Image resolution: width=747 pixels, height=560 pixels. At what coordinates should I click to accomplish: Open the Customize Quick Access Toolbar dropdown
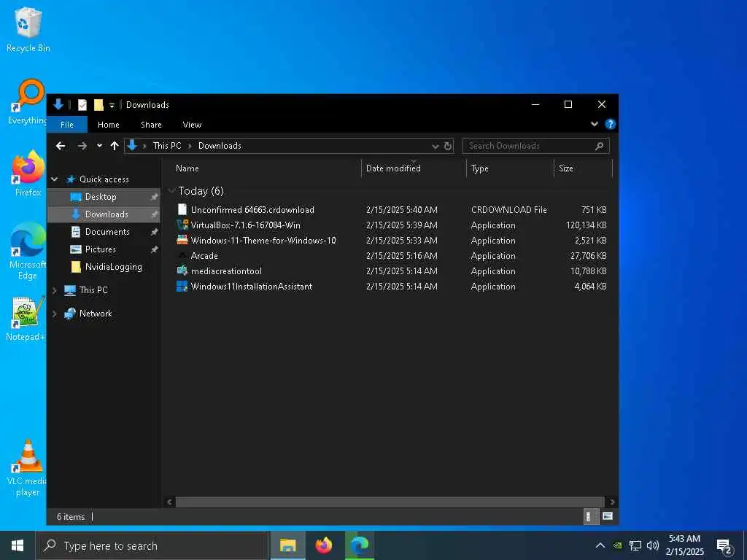coord(112,105)
